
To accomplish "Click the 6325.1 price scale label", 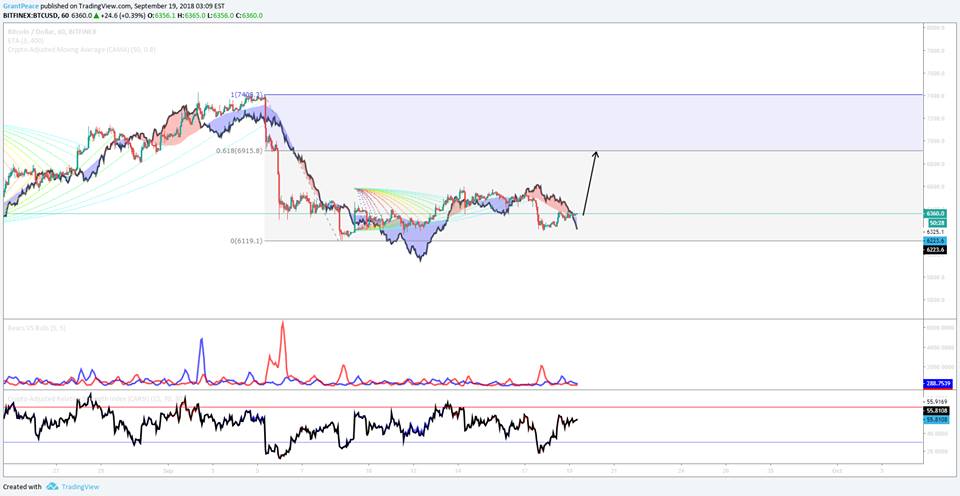I will 935,231.
